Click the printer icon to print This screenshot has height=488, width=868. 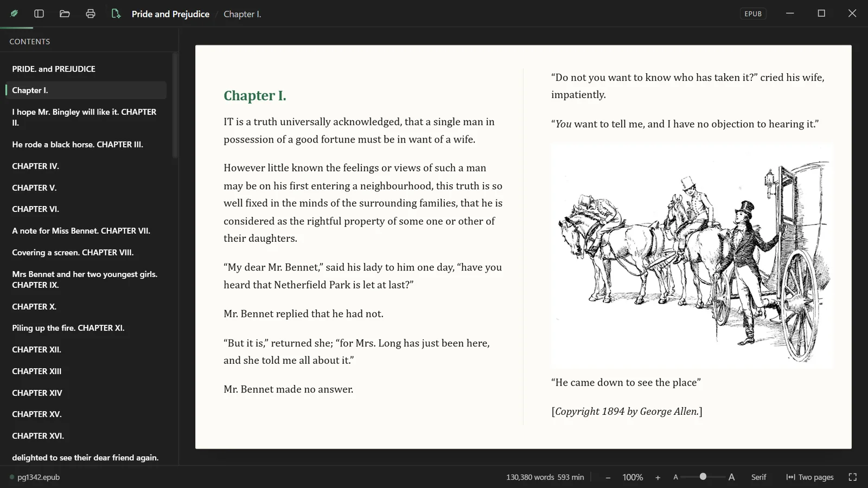pyautogui.click(x=91, y=14)
